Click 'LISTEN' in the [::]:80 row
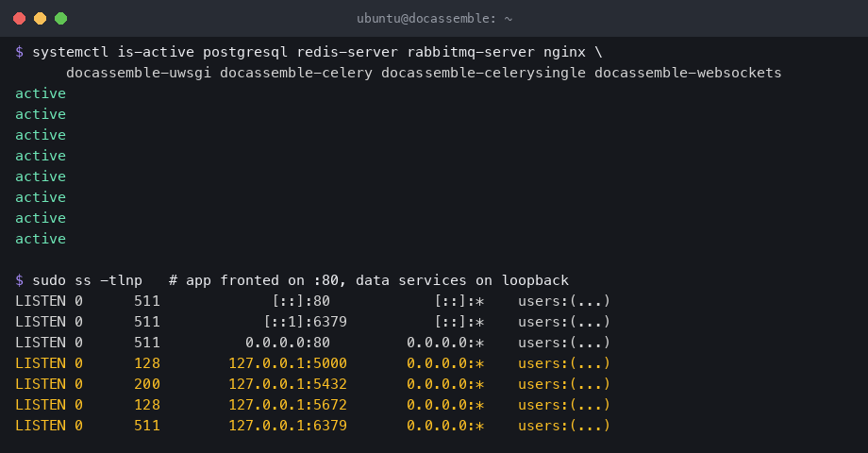This screenshot has width=868, height=453. point(41,301)
